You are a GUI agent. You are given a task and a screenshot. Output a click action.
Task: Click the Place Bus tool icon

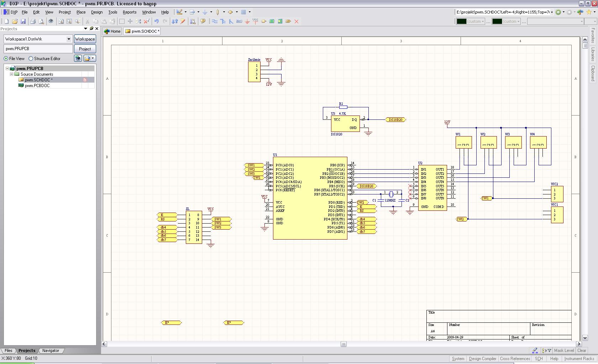pos(223,21)
